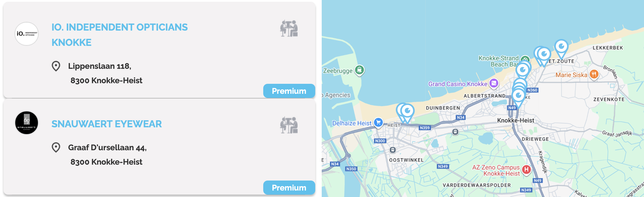
Task: Click the Delhaize Heist shopping cart icon
Action: 378,123
